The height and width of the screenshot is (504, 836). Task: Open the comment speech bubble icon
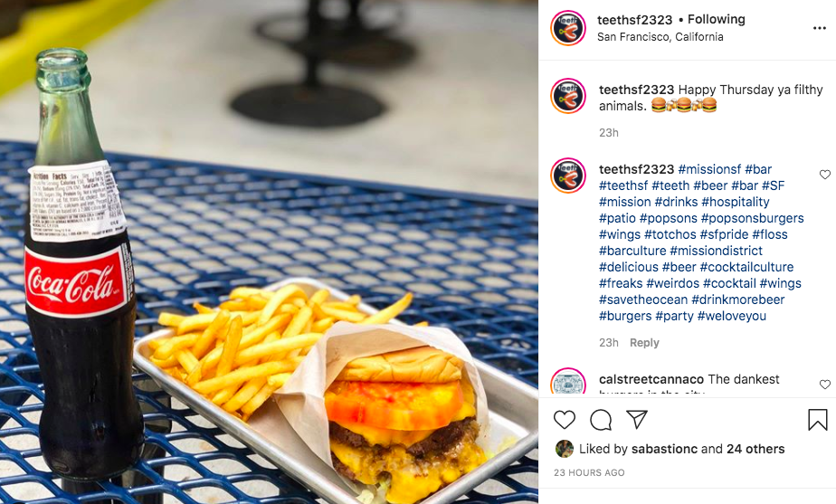coord(601,420)
